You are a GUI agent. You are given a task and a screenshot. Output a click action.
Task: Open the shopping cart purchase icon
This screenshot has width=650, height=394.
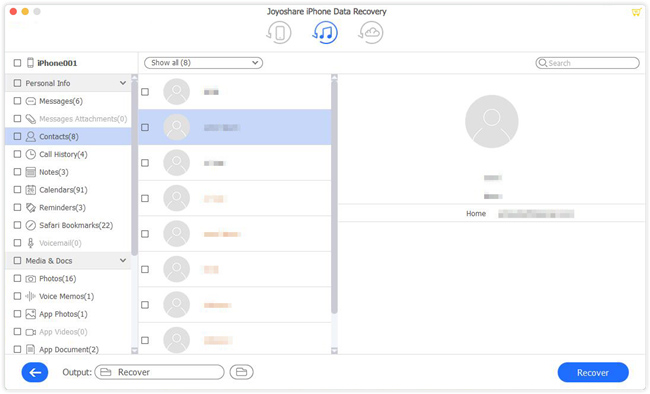pyautogui.click(x=636, y=12)
